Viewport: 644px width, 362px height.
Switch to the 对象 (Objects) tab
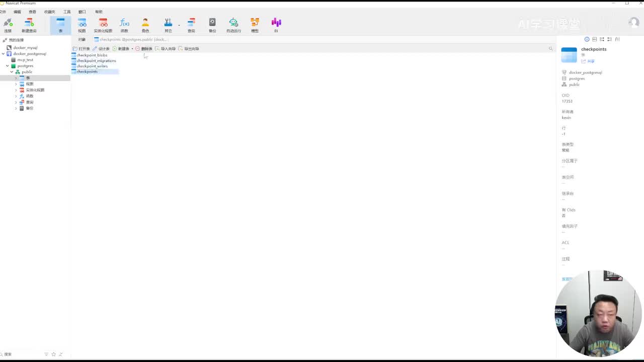pyautogui.click(x=82, y=39)
